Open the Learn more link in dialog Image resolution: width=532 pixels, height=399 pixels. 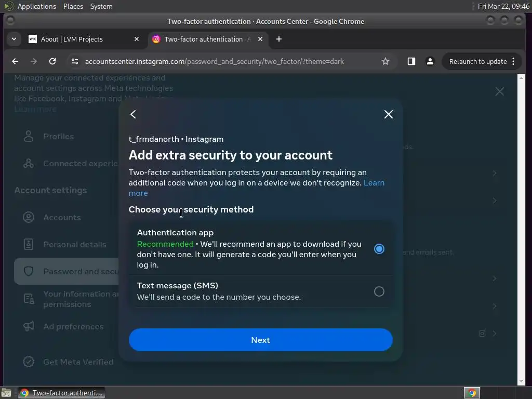(374, 183)
